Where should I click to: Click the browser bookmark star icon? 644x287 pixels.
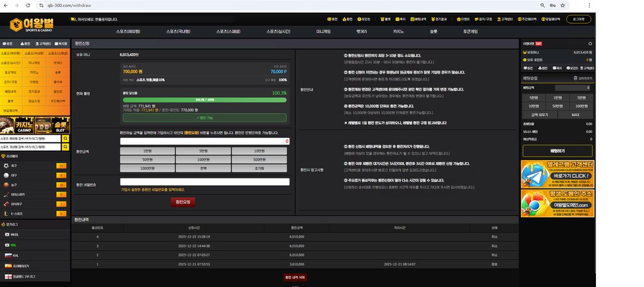click(x=562, y=5)
